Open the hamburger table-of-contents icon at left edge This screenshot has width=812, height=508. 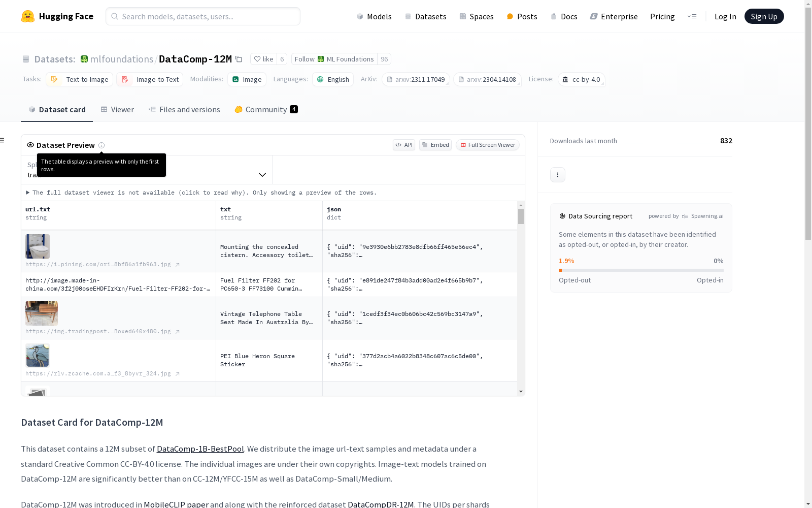(3, 140)
